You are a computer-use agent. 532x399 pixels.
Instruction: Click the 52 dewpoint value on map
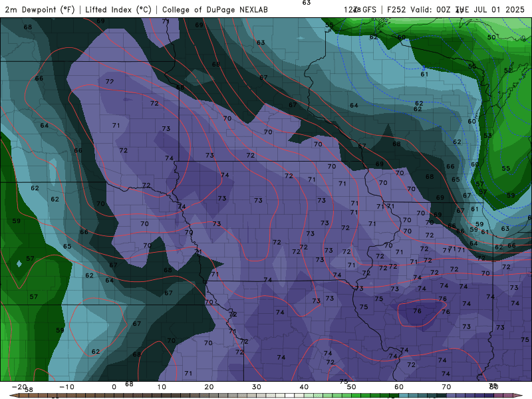508,70
